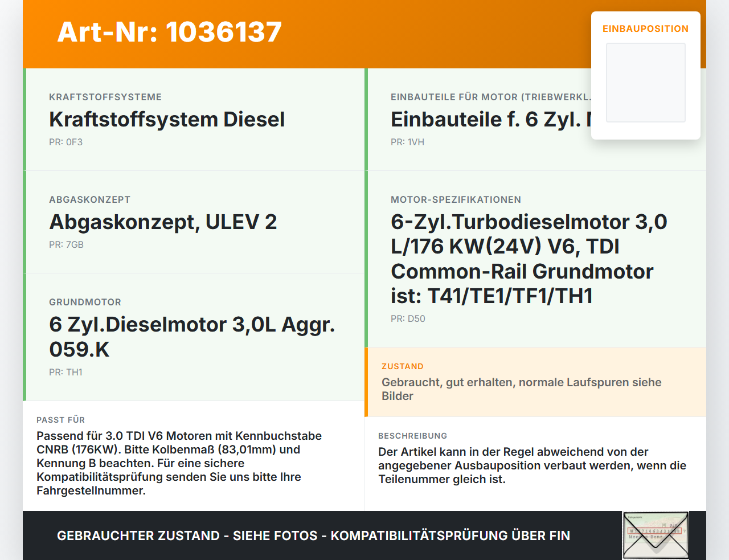
Task: Open the Einbauposition image placeholder
Action: [646, 83]
